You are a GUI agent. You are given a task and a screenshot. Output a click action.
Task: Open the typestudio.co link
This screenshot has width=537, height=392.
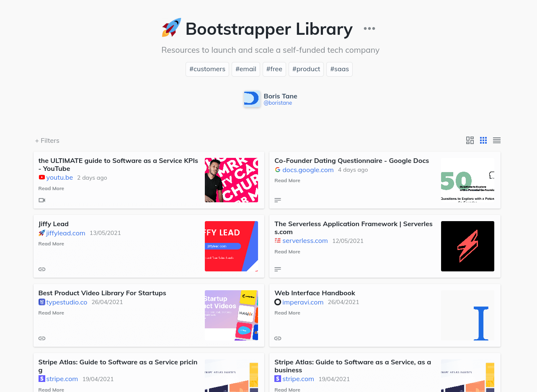point(67,302)
